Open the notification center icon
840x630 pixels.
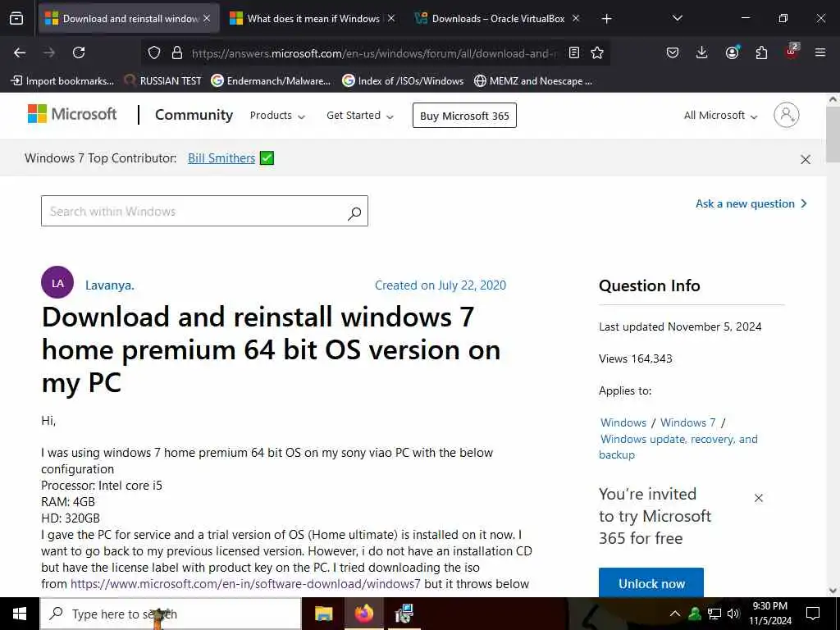813,614
